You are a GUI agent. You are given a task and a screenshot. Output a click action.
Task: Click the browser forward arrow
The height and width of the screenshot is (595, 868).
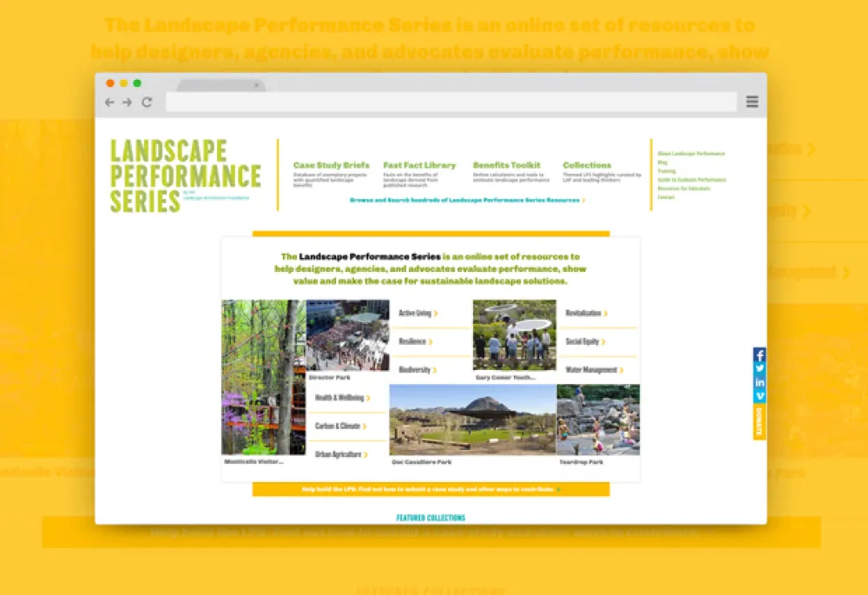128,102
